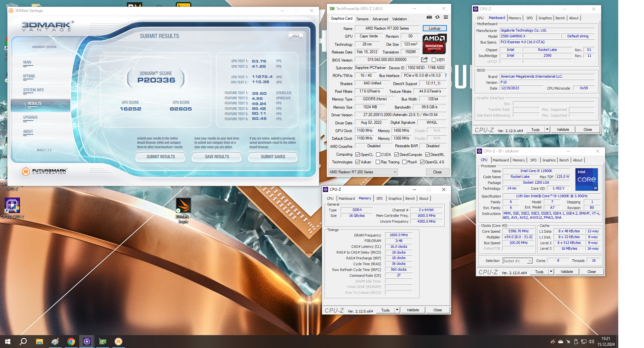Switch to the Sensors tab in GPU-Z
The height and width of the screenshot is (348, 644).
coord(362,19)
